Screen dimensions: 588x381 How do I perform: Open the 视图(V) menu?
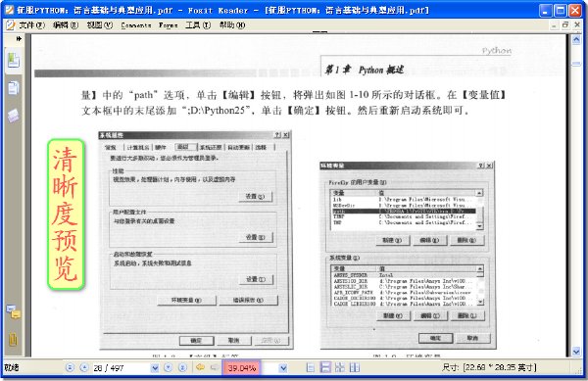pos(100,25)
